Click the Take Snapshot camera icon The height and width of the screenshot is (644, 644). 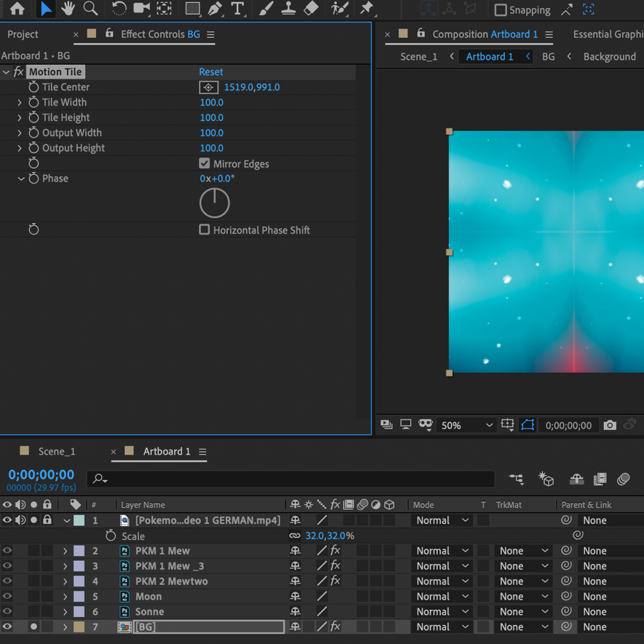(x=610, y=425)
